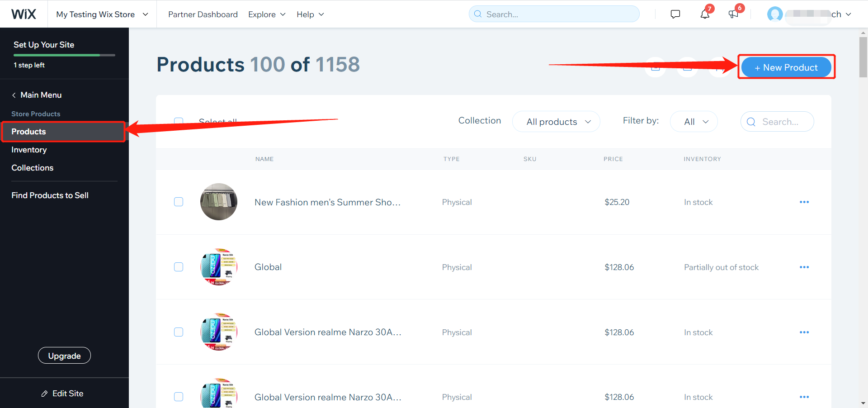This screenshot has height=408, width=868.
Task: Open the notifications bell
Action: click(705, 14)
